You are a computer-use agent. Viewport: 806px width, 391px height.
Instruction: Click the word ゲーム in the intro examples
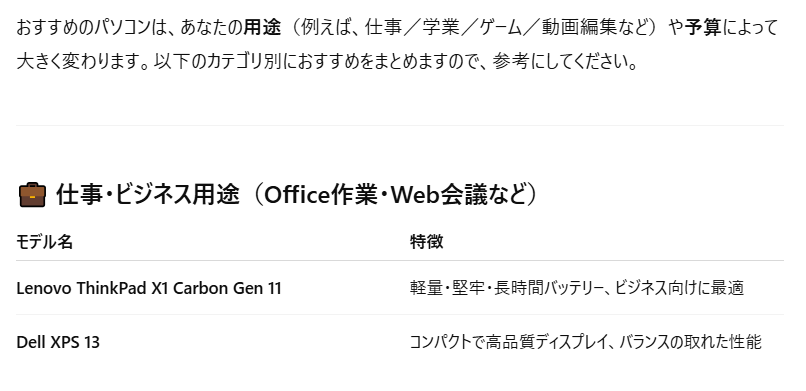point(500,28)
